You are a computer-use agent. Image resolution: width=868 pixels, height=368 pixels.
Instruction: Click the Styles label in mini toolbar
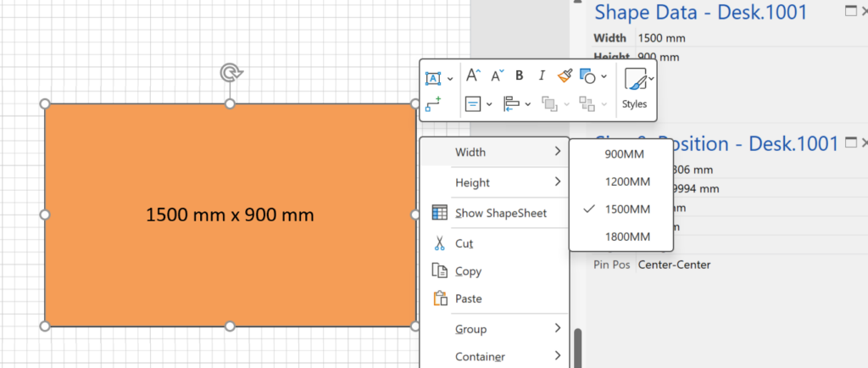tap(634, 104)
